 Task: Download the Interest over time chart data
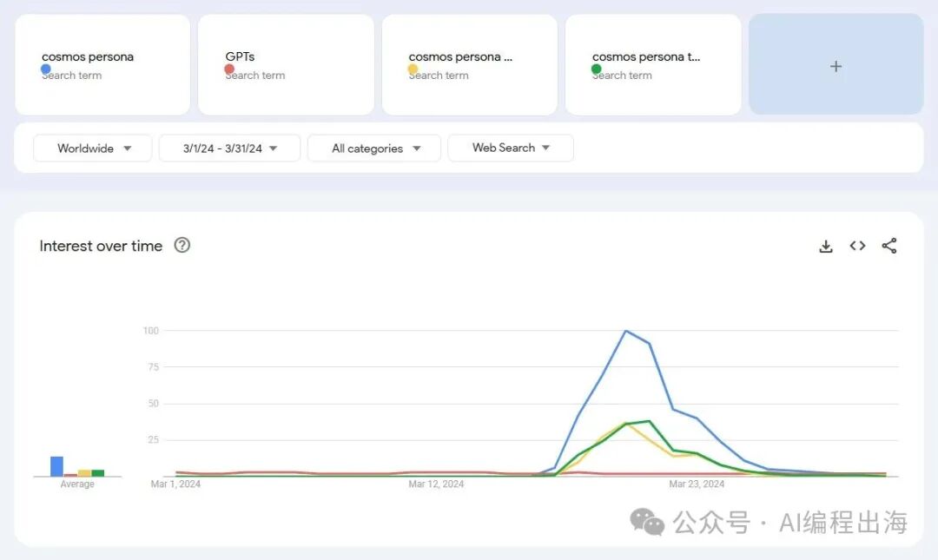(x=826, y=247)
